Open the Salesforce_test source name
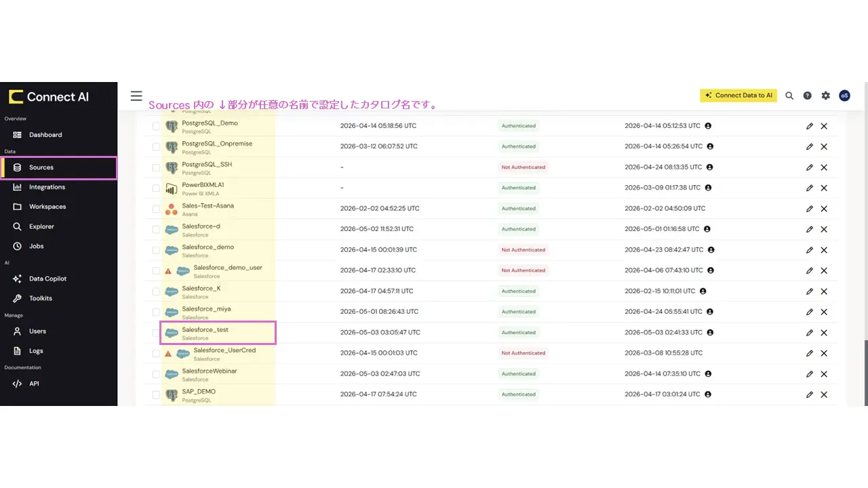Screen dimensions: 868x488 tap(205, 329)
